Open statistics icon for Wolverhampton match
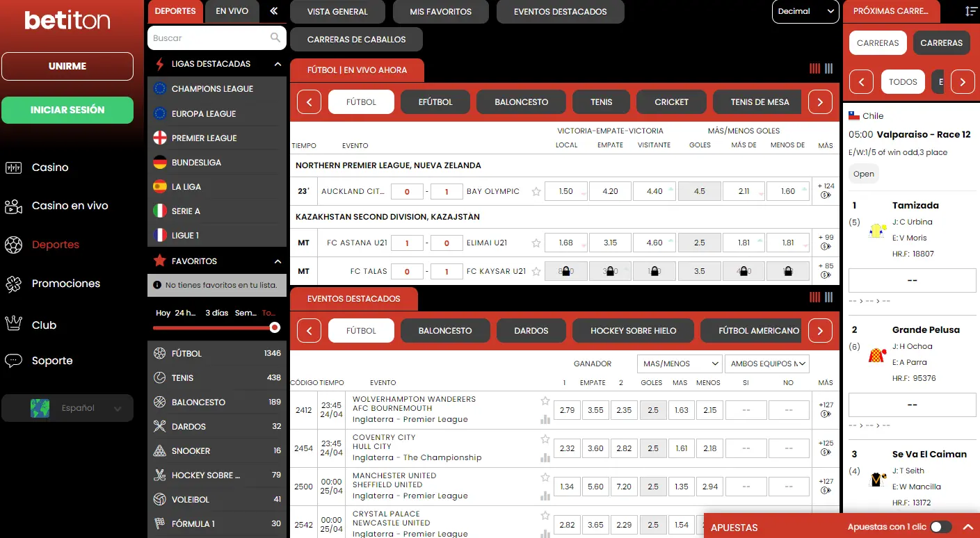This screenshot has height=538, width=980. tap(545, 419)
